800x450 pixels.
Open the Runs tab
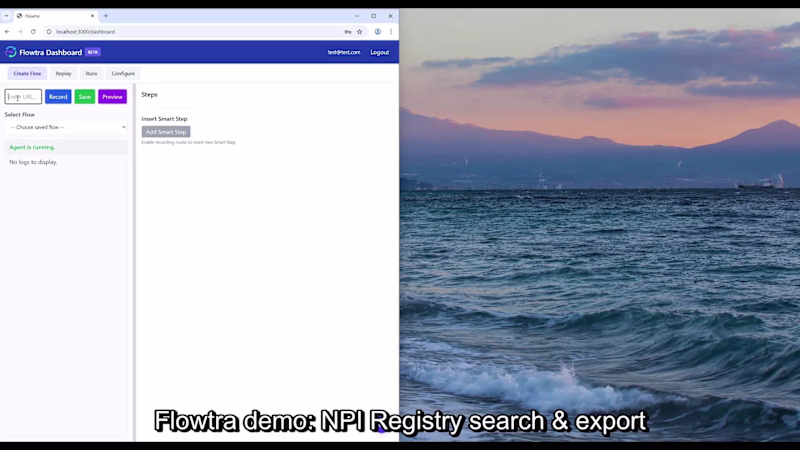point(91,73)
